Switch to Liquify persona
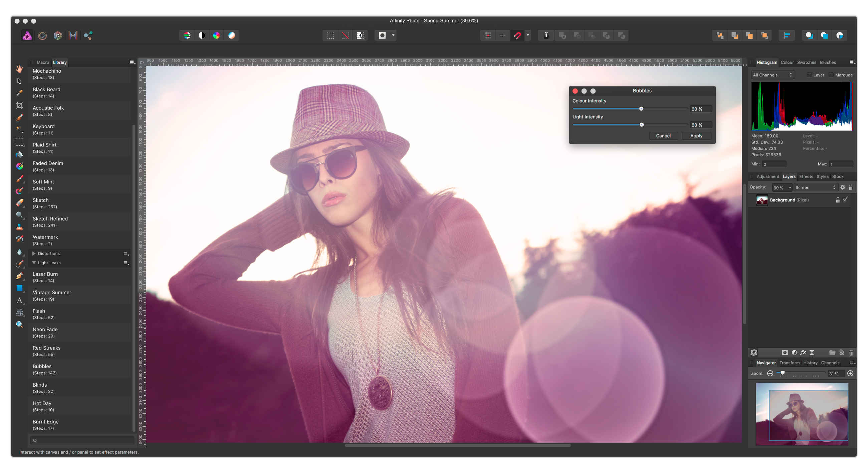The image size is (868, 473). (x=42, y=35)
